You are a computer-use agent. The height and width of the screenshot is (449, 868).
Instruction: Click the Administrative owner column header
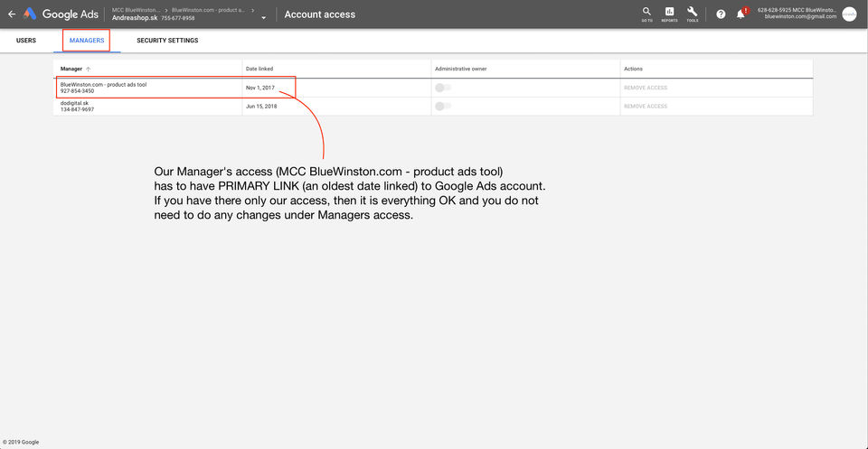click(460, 70)
